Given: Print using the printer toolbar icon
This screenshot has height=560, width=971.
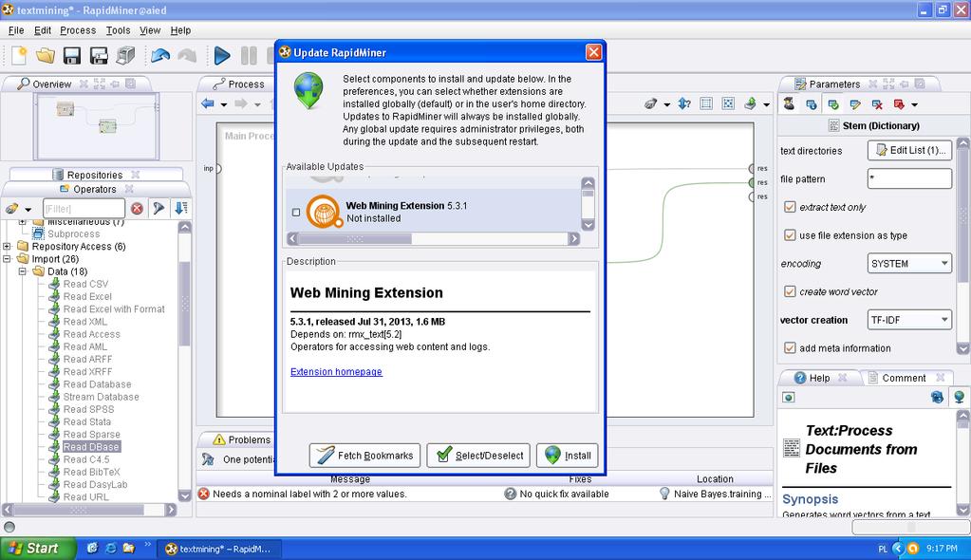Looking at the screenshot, I should point(125,56).
